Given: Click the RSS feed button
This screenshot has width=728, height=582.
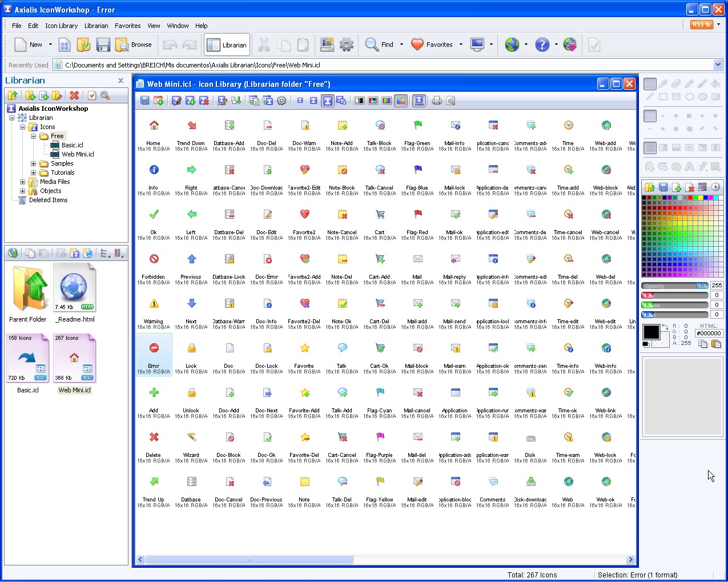Looking at the screenshot, I should click(x=701, y=25).
